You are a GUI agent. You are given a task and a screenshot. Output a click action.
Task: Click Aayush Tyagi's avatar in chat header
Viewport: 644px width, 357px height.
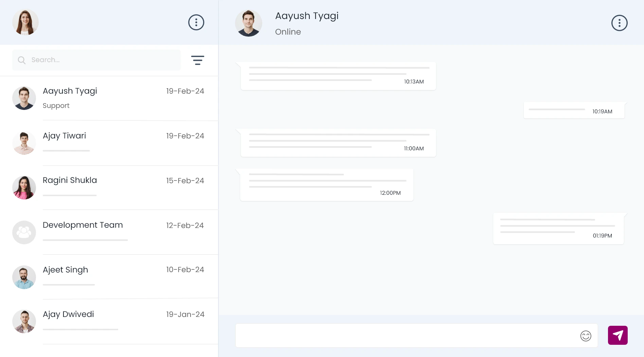click(249, 23)
